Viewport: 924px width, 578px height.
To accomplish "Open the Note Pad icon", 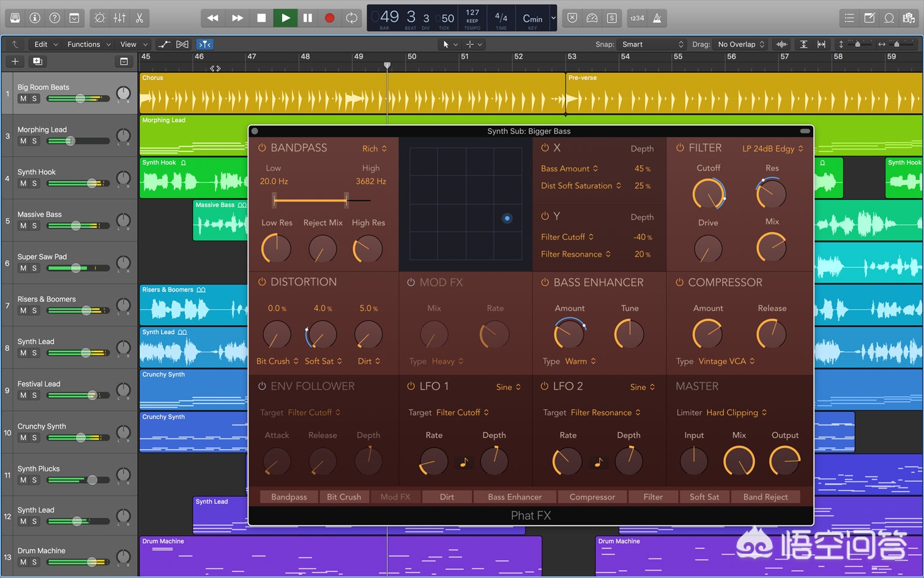I will point(870,18).
